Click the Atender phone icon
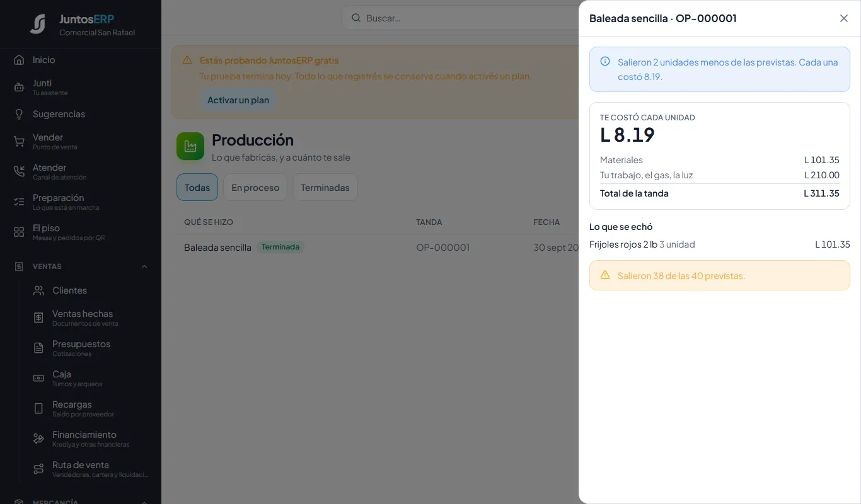Screen dimensions: 861x504 point(19,172)
